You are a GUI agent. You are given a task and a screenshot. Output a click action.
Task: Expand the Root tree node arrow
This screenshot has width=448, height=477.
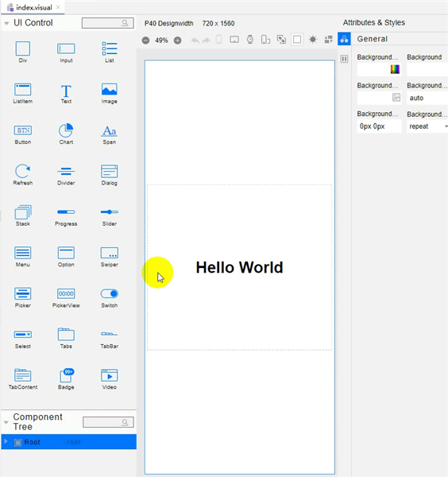point(6,442)
